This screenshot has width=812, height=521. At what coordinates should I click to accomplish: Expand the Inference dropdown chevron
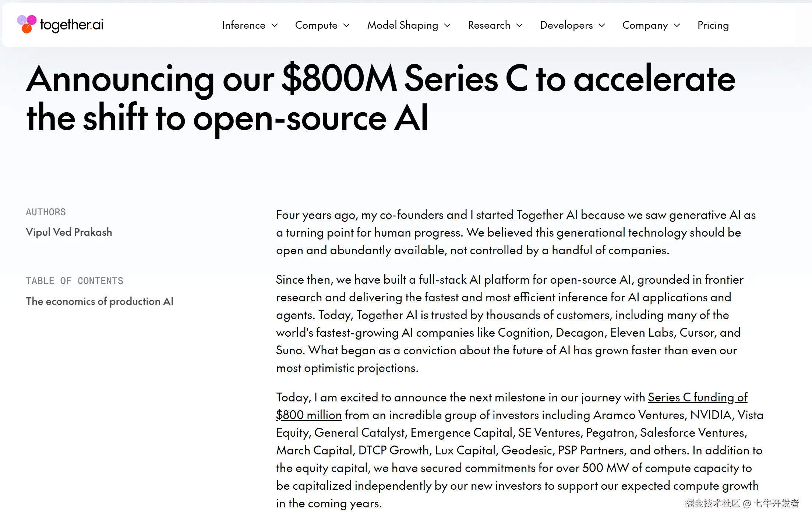coord(275,25)
